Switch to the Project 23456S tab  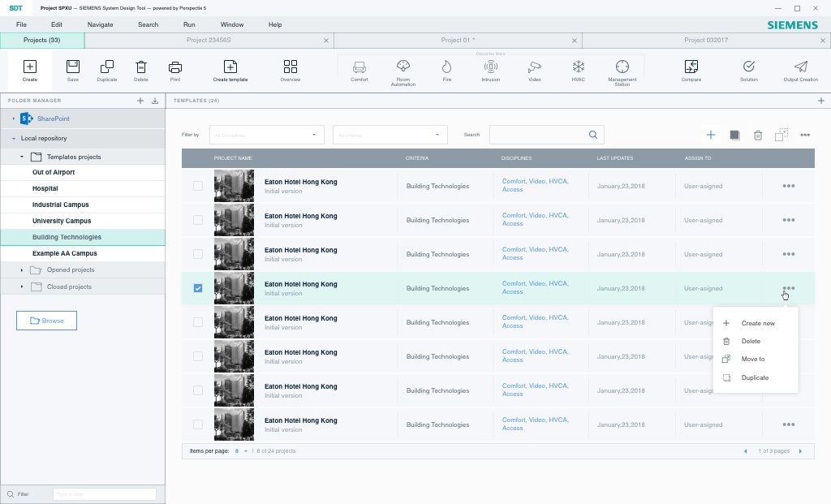[209, 41]
